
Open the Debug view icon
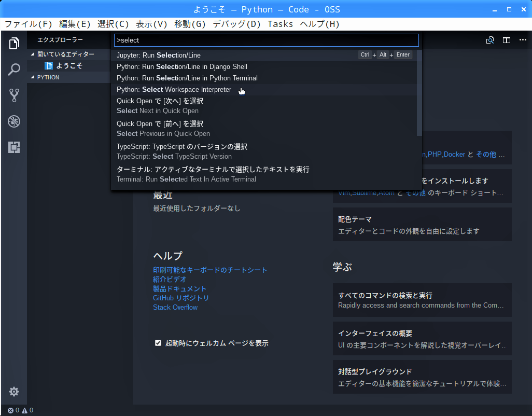pyautogui.click(x=14, y=121)
